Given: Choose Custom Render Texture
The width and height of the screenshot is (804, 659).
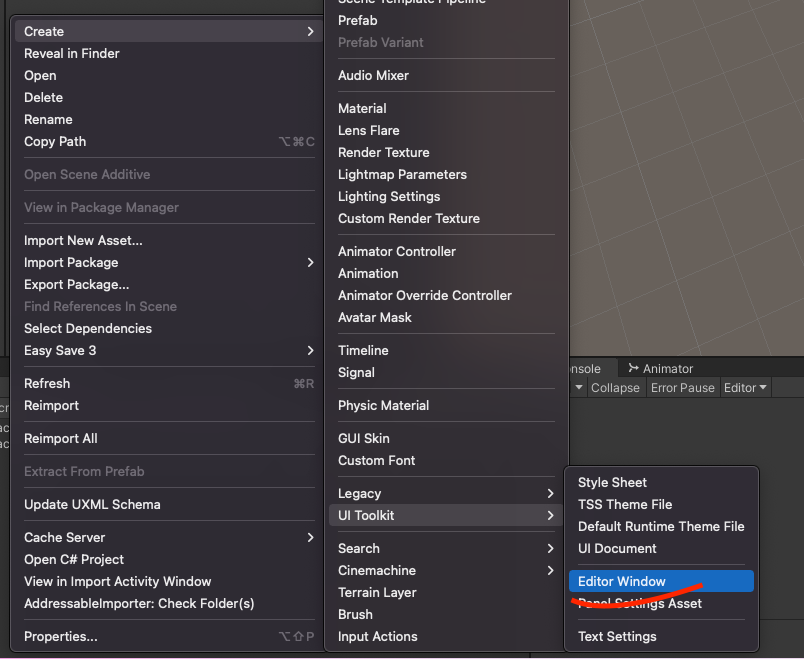Looking at the screenshot, I should [446, 218].
